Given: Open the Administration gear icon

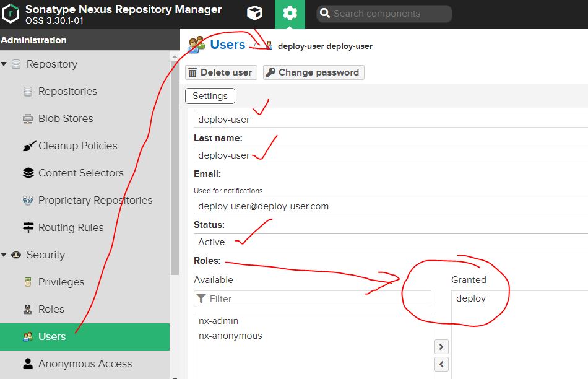Looking at the screenshot, I should click(x=290, y=14).
